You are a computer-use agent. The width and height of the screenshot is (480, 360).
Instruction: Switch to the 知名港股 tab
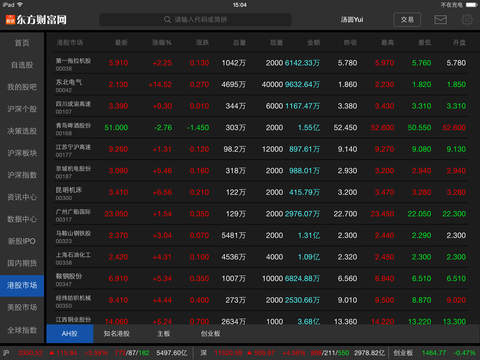click(x=117, y=333)
